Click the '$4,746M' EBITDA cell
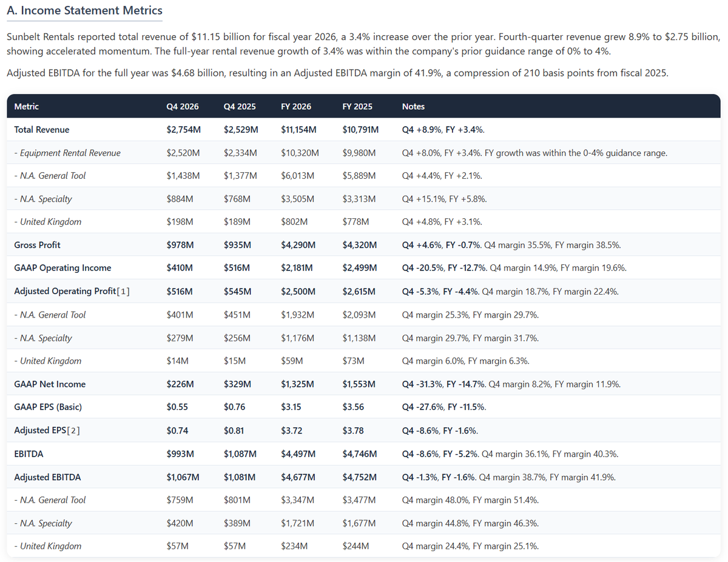The image size is (728, 562). point(360,454)
